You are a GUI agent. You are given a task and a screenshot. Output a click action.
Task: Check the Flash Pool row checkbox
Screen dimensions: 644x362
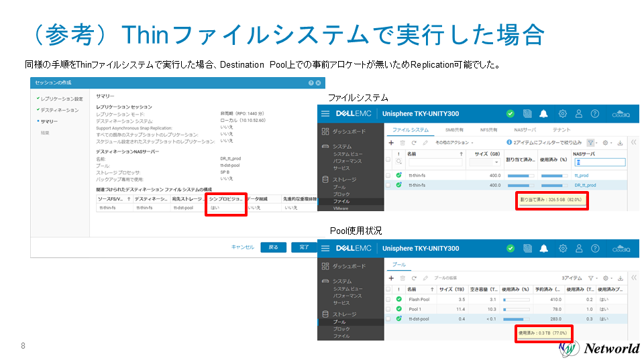pyautogui.click(x=388, y=299)
